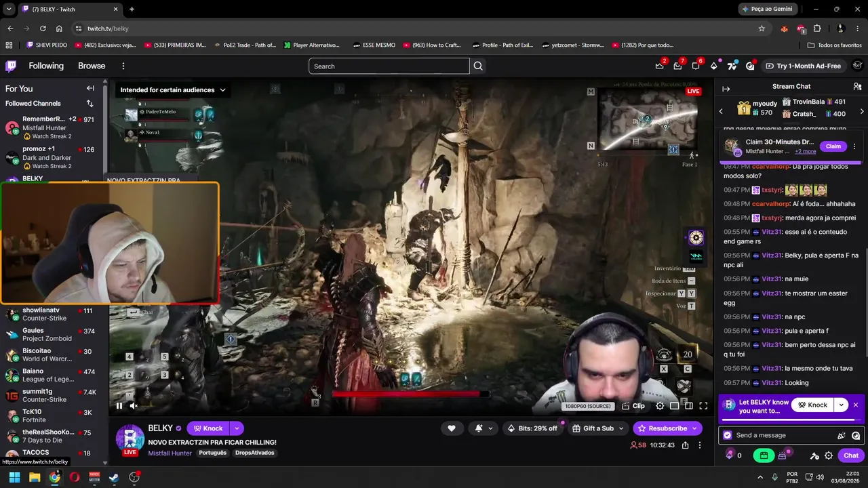Screen dimensions: 868x488
Task: Show previous gift leaderboard entries
Action: pyautogui.click(x=721, y=111)
